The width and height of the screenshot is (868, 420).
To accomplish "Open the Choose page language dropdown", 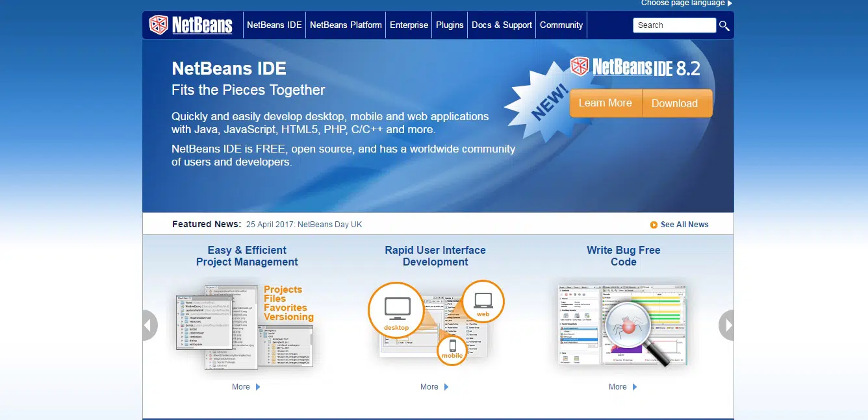I will 686,3.
